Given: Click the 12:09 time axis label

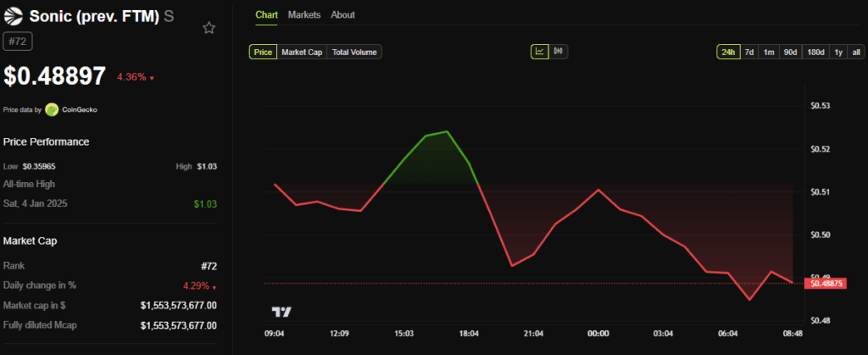Looking at the screenshot, I should point(339,334).
